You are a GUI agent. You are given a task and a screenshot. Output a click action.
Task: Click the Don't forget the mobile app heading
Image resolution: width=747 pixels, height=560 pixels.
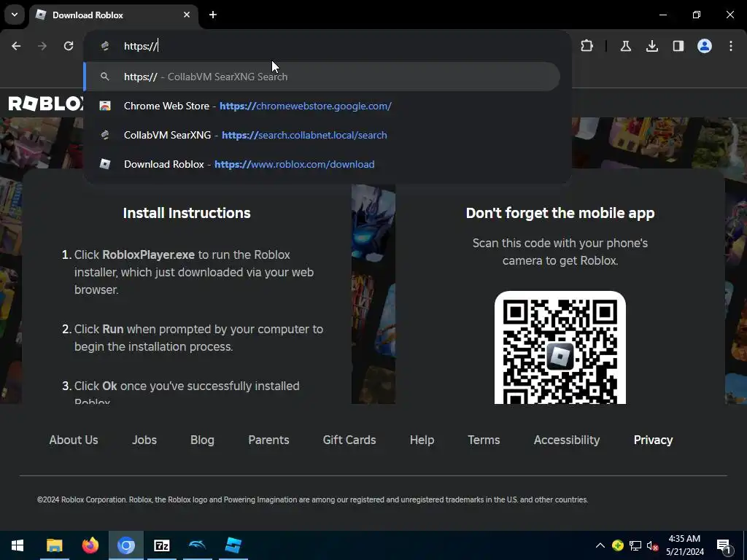(x=560, y=213)
